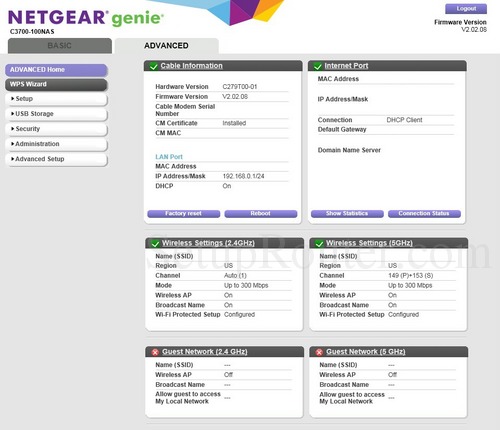Click the Factory reset button
500x430 pixels.
coord(184,214)
